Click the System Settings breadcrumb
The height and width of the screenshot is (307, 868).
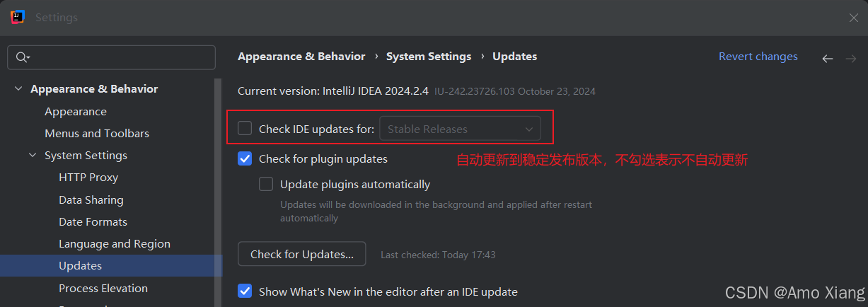click(428, 57)
